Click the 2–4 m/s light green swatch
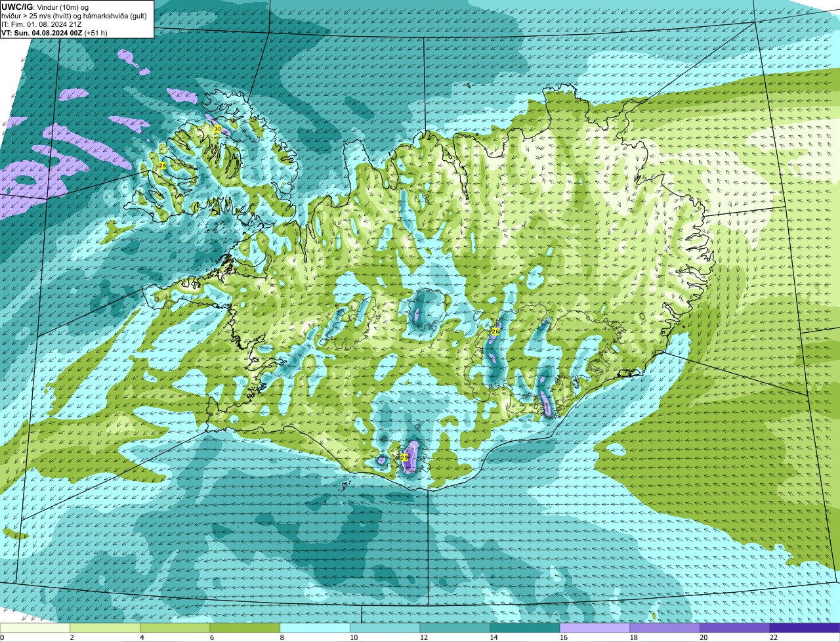Image resolution: width=840 pixels, height=642 pixels. click(x=105, y=628)
